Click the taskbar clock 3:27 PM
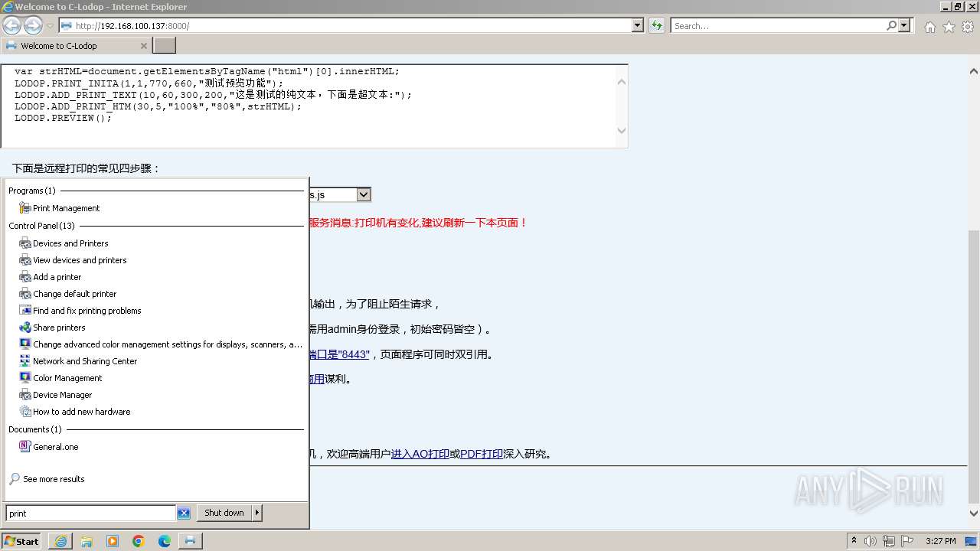Screen dimensions: 980x551 tap(940, 541)
